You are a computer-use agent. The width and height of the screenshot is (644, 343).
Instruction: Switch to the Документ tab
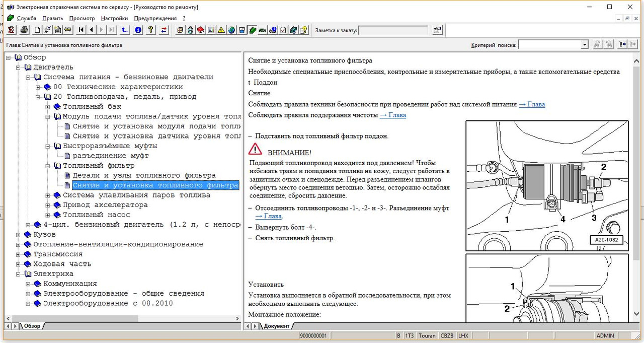[x=276, y=326]
